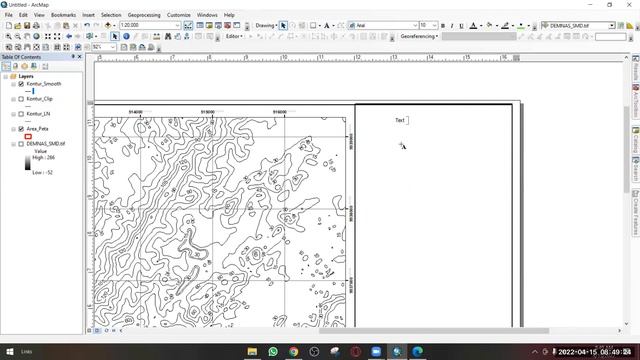Collapse the Kontur_Smooth layer expander
Screen dimensions: 640x360
13,84
